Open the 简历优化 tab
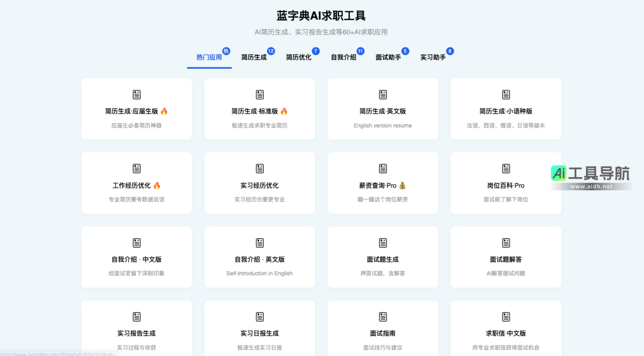The width and height of the screenshot is (644, 356). (298, 56)
